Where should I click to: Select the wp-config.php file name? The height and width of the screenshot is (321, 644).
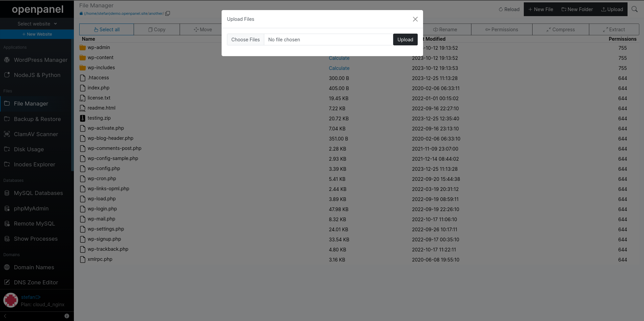coord(104,168)
